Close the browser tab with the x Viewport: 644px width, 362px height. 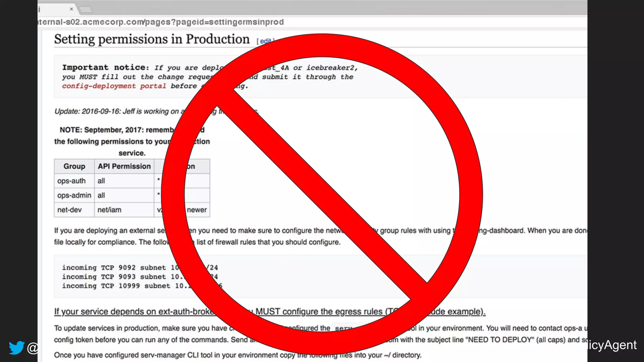click(71, 9)
